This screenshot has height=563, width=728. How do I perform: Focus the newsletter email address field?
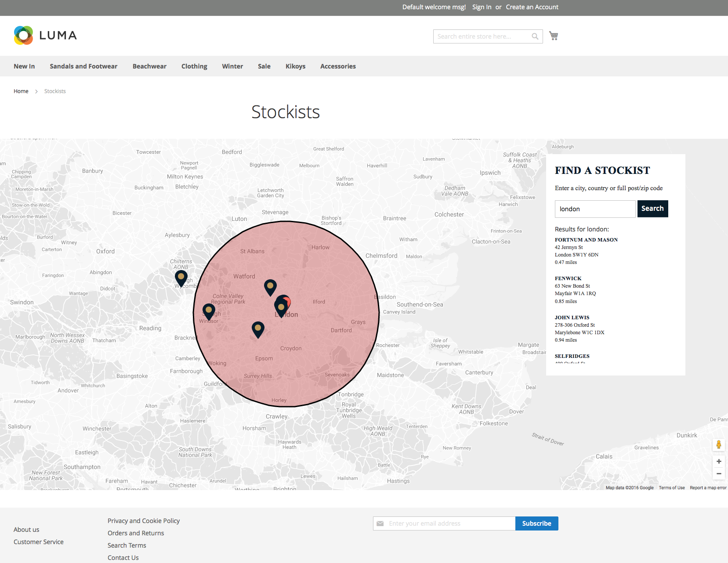pyautogui.click(x=444, y=523)
